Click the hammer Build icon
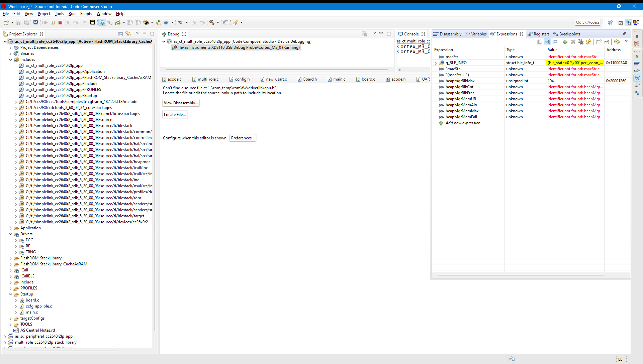This screenshot has height=364, width=643. click(x=211, y=22)
